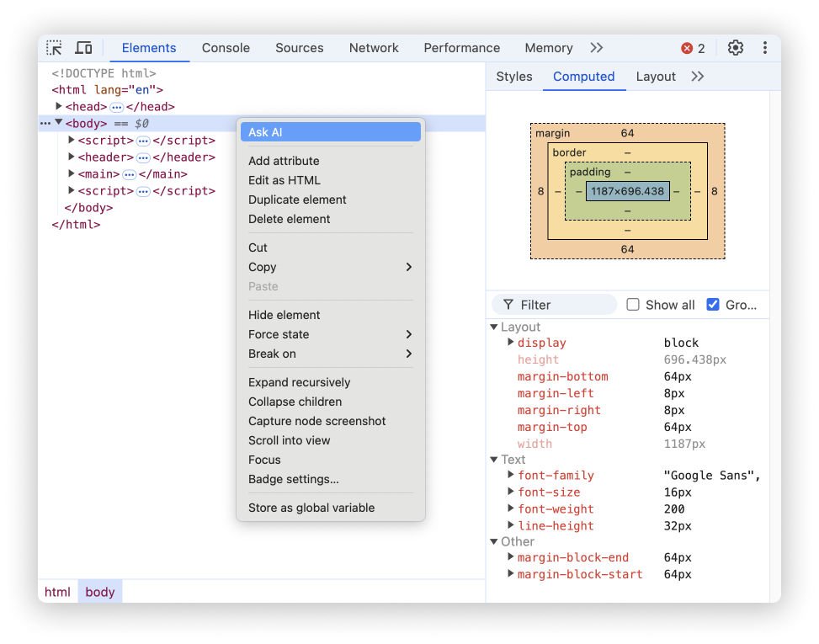This screenshot has width=819, height=644.
Task: Open the more panels chevron beside Memory
Action: (x=597, y=48)
